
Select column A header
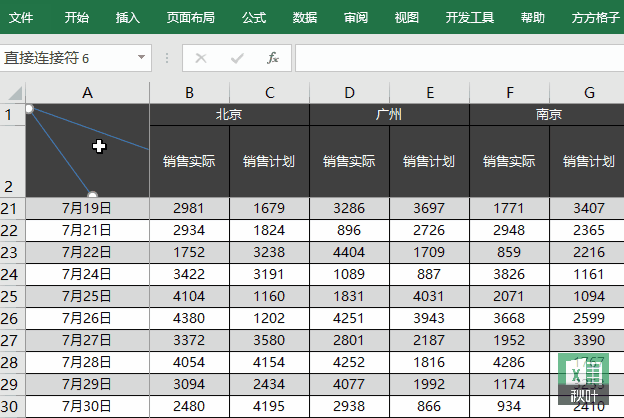point(88,93)
